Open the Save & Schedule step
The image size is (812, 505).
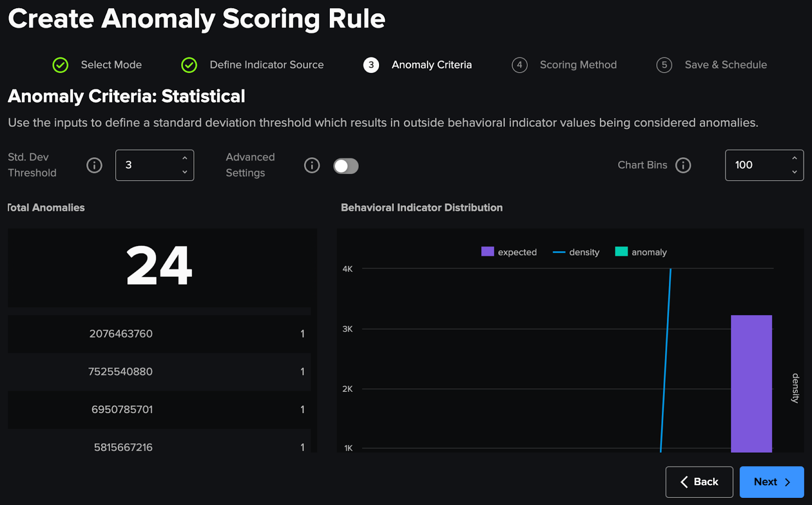(x=725, y=65)
